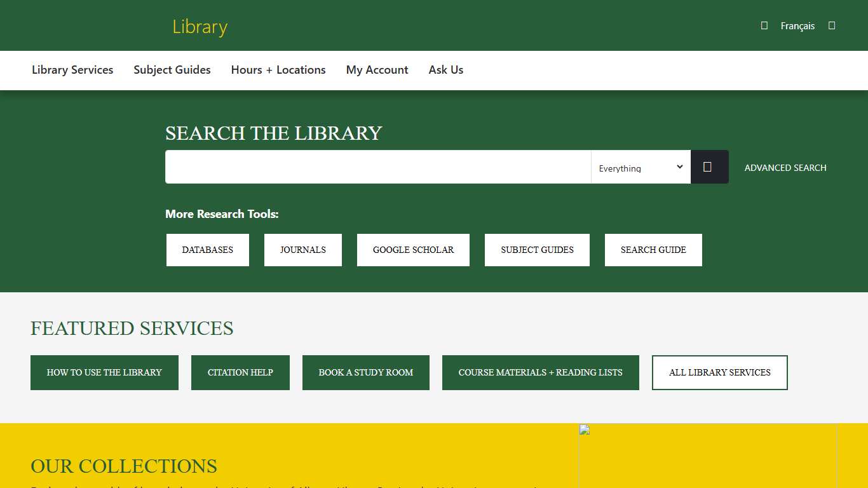This screenshot has width=868, height=488.
Task: Open the Everything search scope dropdown
Action: pyautogui.click(x=641, y=166)
